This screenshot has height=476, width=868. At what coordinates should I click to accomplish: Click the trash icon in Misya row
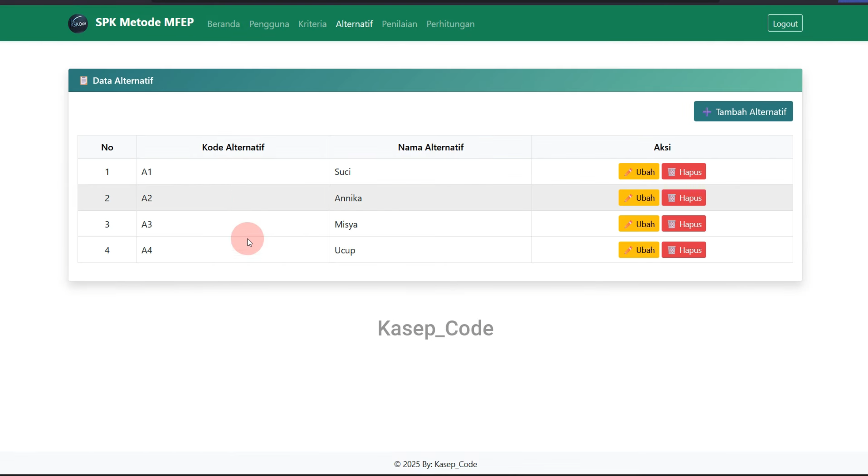pyautogui.click(x=672, y=224)
